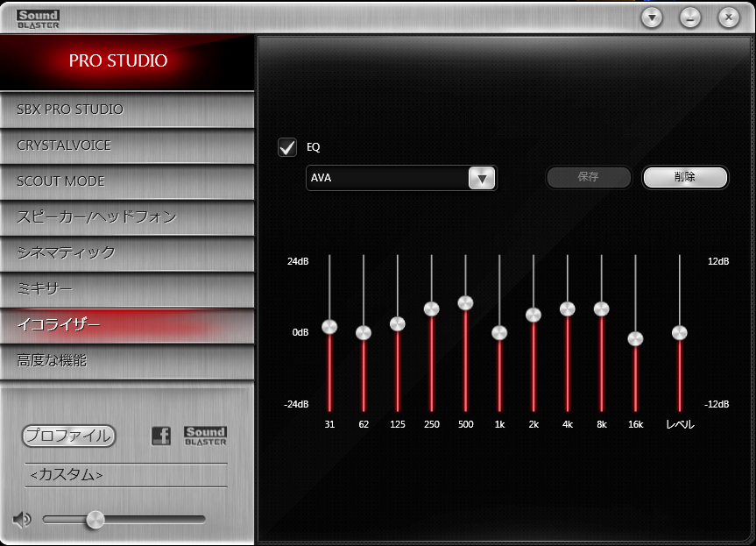The image size is (756, 546).
Task: Click the 8k band slider knob
Action: (601, 308)
